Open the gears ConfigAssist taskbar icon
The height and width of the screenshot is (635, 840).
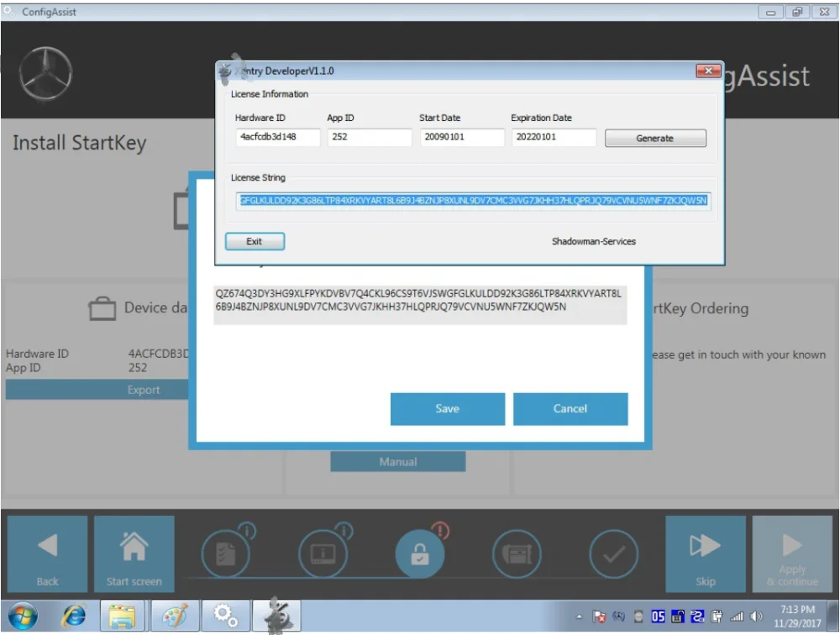pyautogui.click(x=225, y=617)
